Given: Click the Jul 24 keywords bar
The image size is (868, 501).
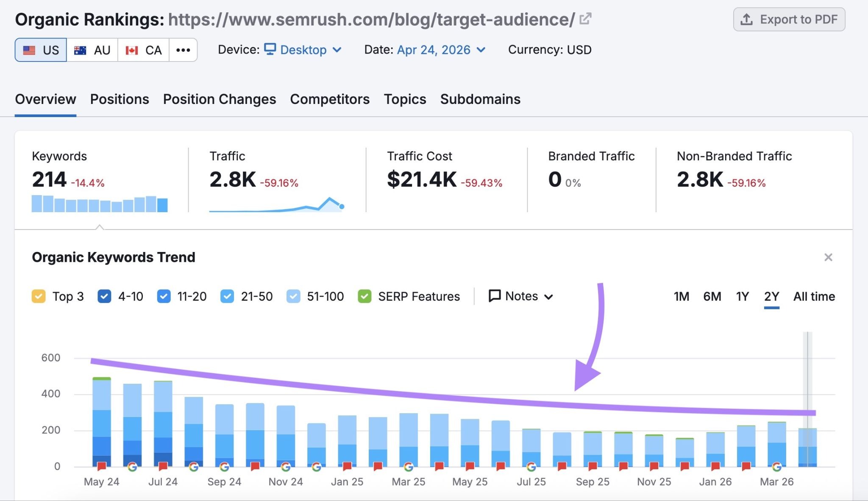Looking at the screenshot, I should click(x=163, y=424).
